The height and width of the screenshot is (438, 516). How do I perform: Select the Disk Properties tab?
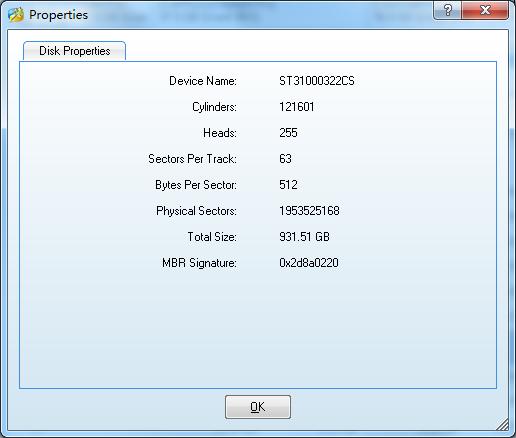[x=74, y=51]
